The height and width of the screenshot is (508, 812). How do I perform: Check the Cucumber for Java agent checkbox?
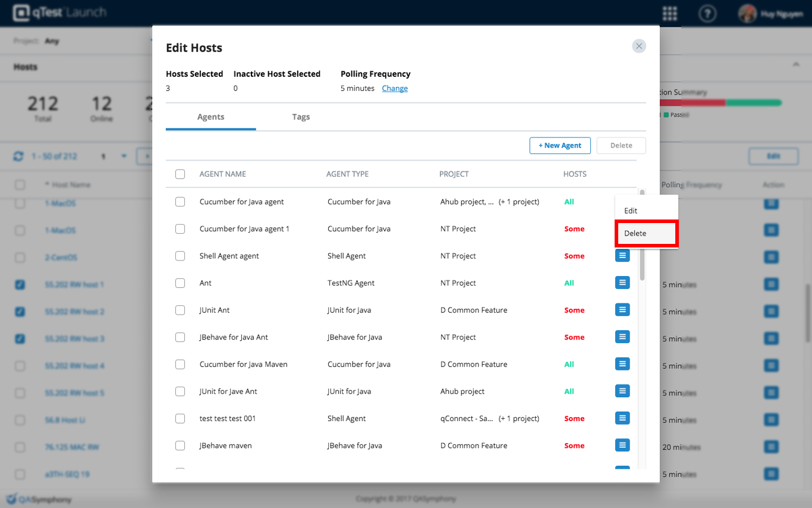click(180, 202)
